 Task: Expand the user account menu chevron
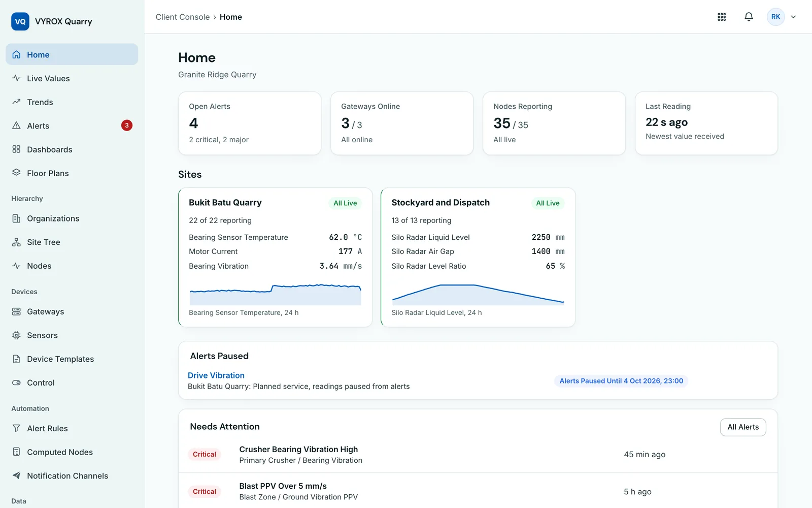coord(793,17)
